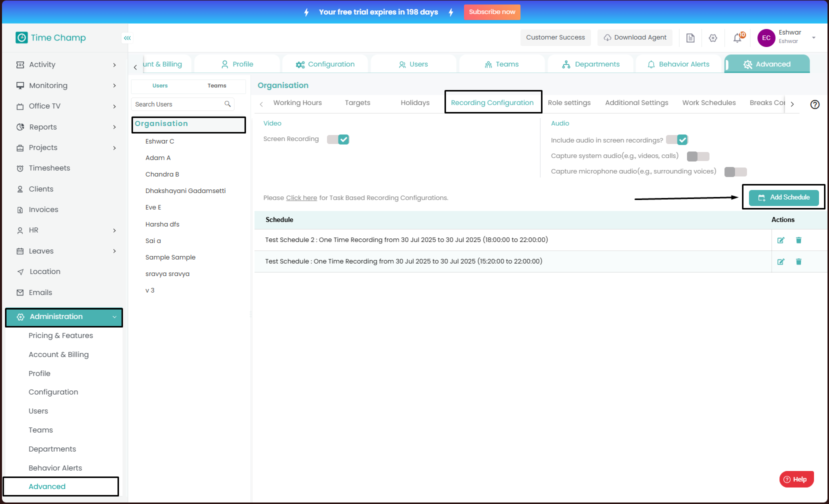Click the document icon in top bar
This screenshot has height=504, width=829.
click(690, 38)
